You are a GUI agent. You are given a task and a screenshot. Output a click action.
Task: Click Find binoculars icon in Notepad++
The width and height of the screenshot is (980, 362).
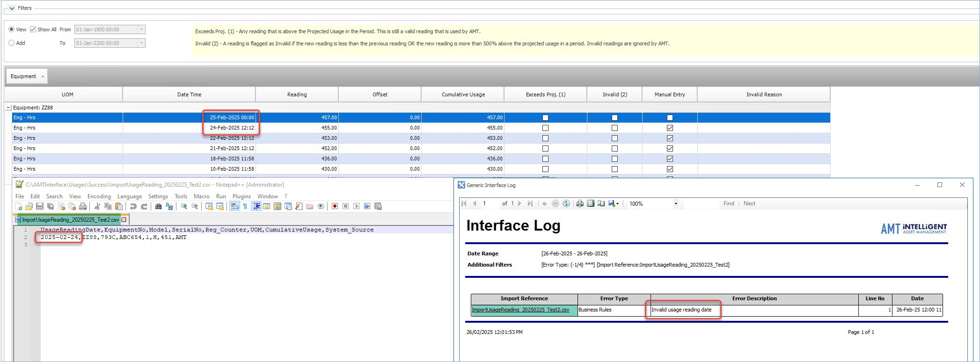click(158, 206)
